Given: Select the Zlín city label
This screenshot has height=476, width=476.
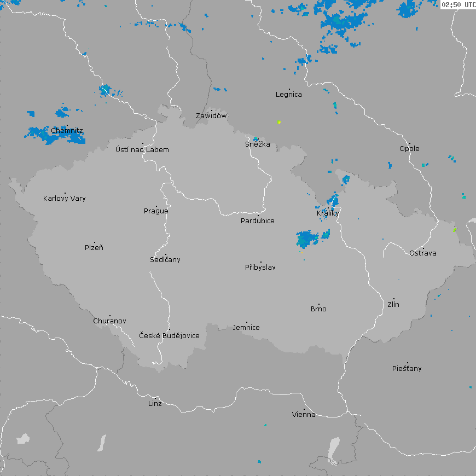Looking at the screenshot, I should [393, 305].
